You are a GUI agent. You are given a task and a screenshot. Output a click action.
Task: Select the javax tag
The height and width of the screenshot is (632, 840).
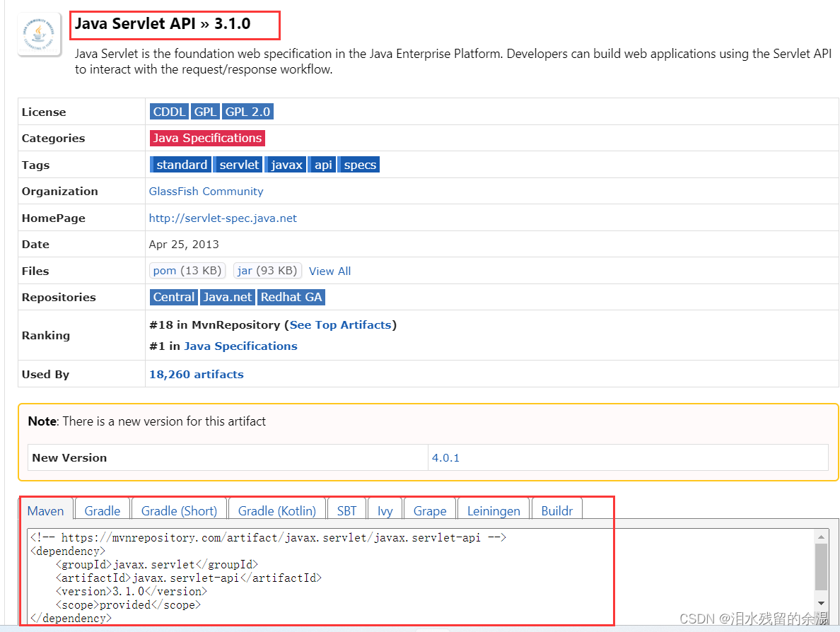tap(286, 165)
